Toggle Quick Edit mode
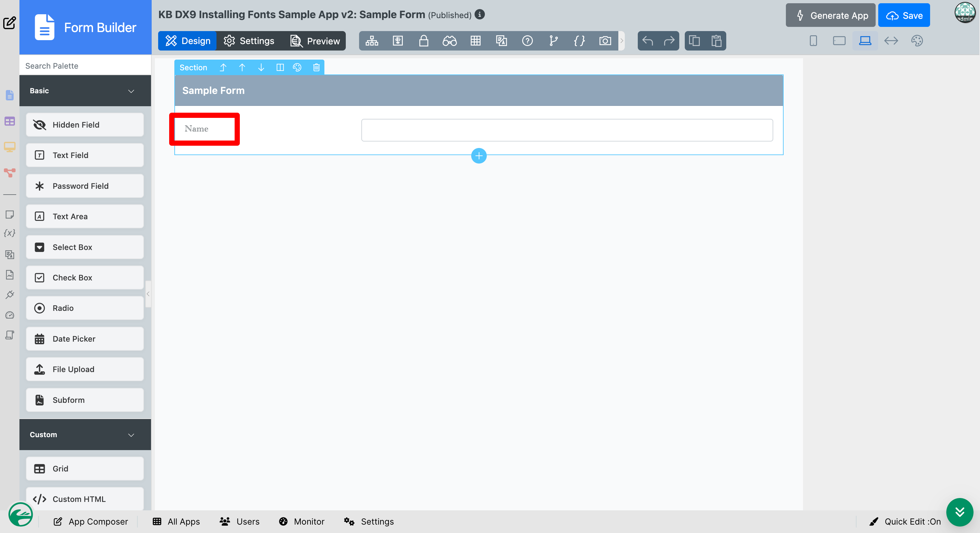 [x=905, y=522]
